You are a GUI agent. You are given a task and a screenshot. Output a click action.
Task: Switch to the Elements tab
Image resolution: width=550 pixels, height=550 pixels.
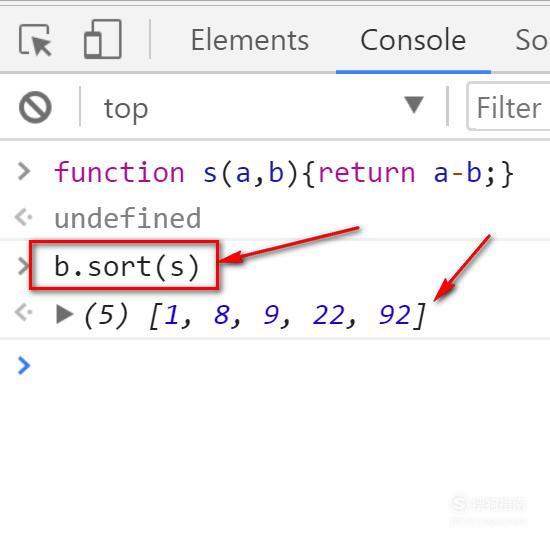pyautogui.click(x=250, y=40)
